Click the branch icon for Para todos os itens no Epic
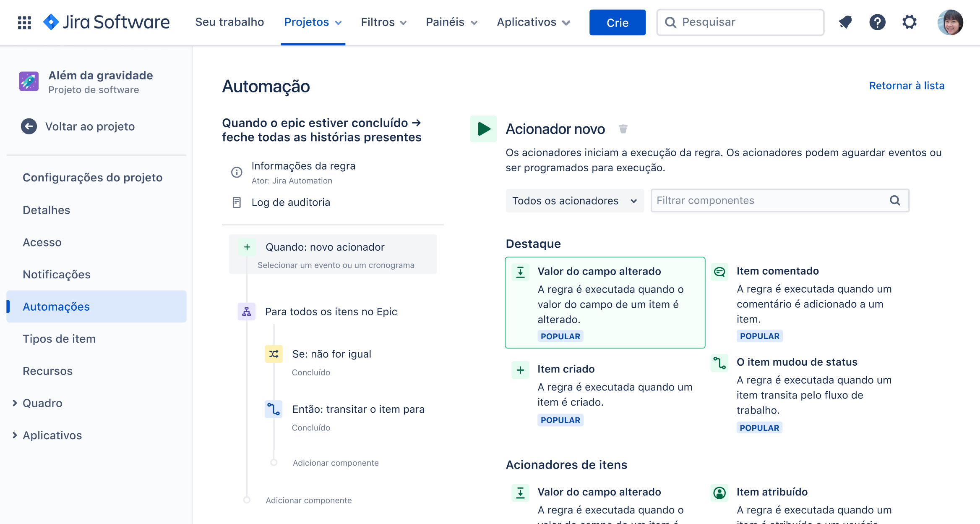Viewport: 980px width, 524px height. click(x=246, y=312)
